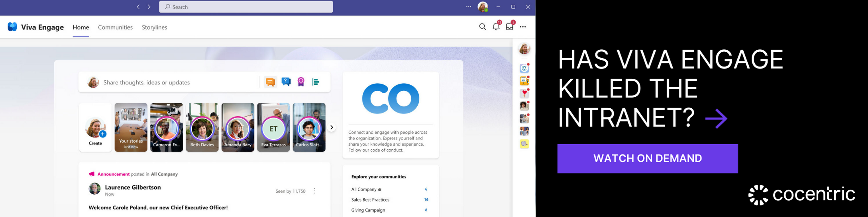Click the All Company link in announcement
Screen dimensions: 868x217
click(x=164, y=174)
